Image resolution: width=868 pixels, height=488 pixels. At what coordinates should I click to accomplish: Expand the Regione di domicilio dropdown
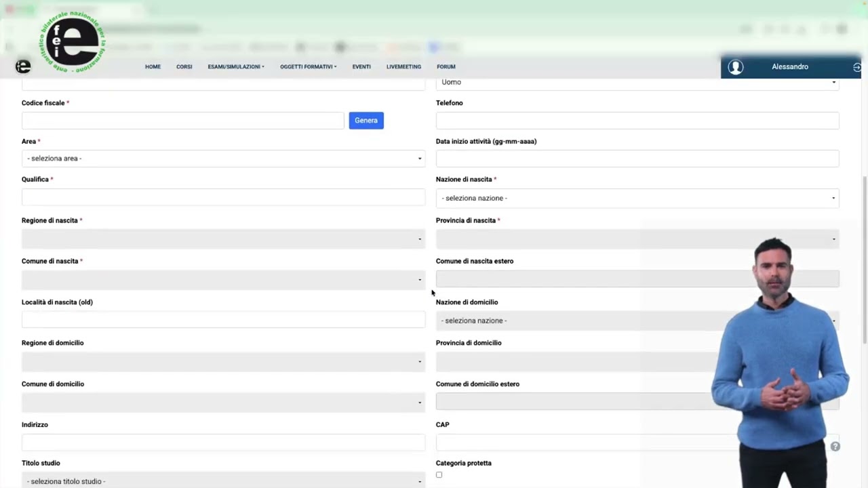coord(223,361)
